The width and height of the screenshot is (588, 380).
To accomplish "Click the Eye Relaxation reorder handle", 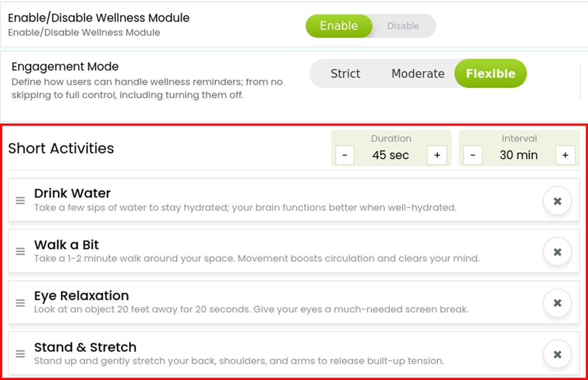I will [x=20, y=302].
